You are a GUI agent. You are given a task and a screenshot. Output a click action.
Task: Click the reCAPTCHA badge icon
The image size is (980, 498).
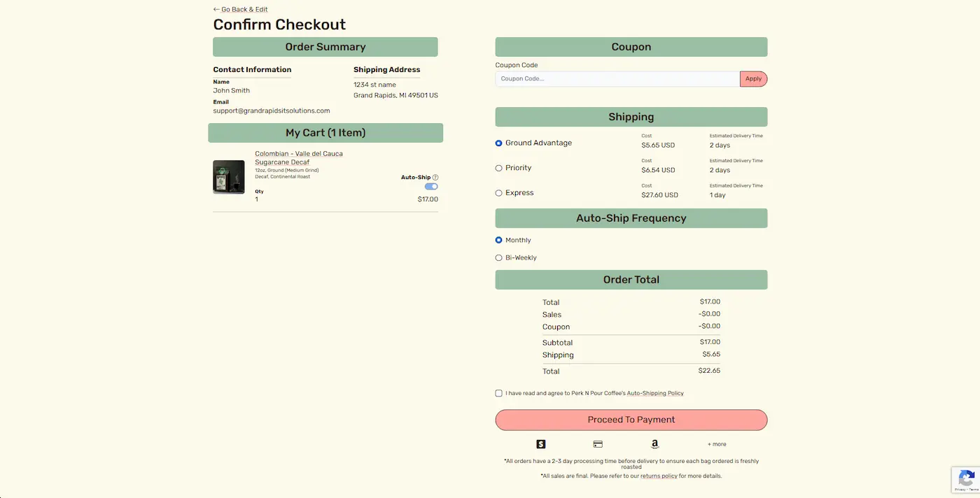click(x=966, y=479)
